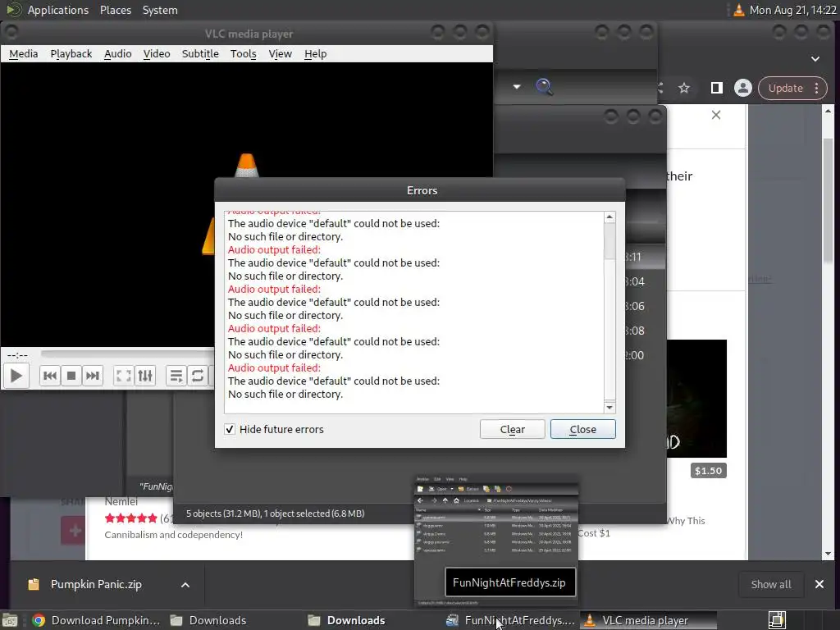Viewport: 840px width, 630px height.
Task: Click the five-star rating
Action: (130, 518)
